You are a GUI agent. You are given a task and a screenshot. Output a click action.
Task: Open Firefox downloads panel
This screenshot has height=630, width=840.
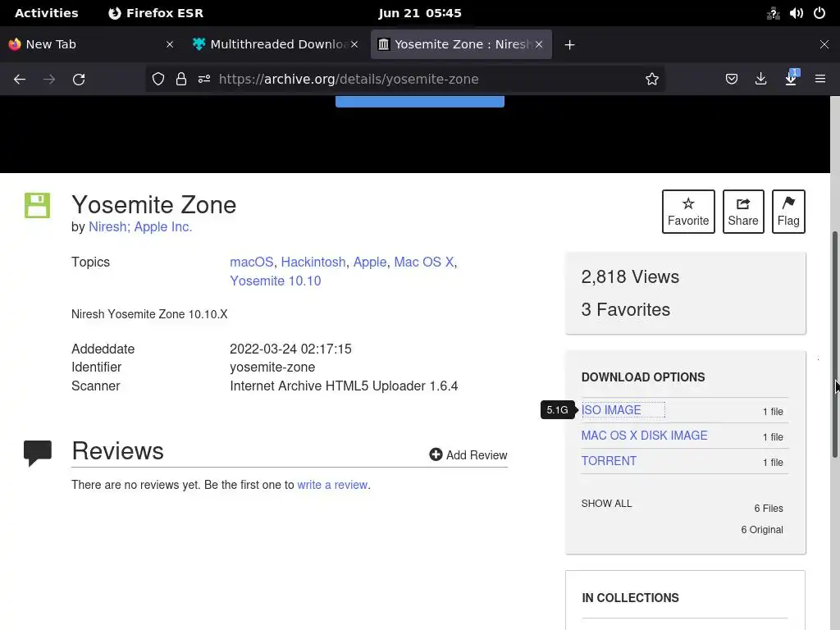761,79
